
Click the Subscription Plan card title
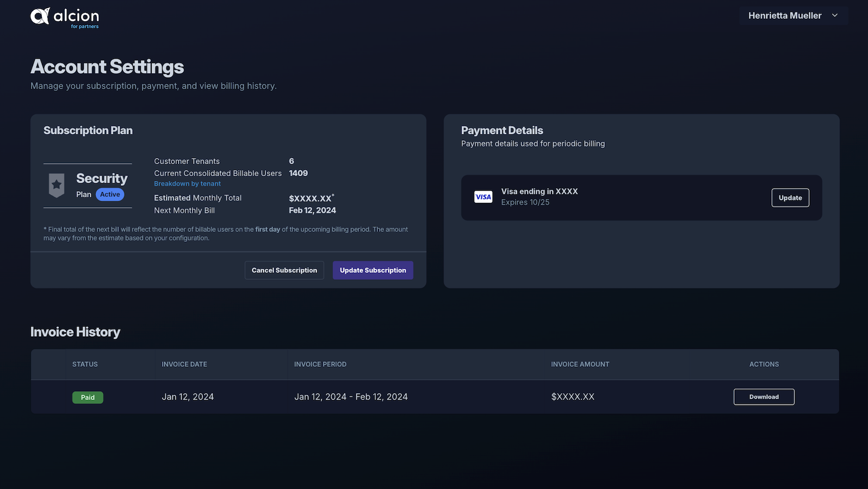point(88,130)
